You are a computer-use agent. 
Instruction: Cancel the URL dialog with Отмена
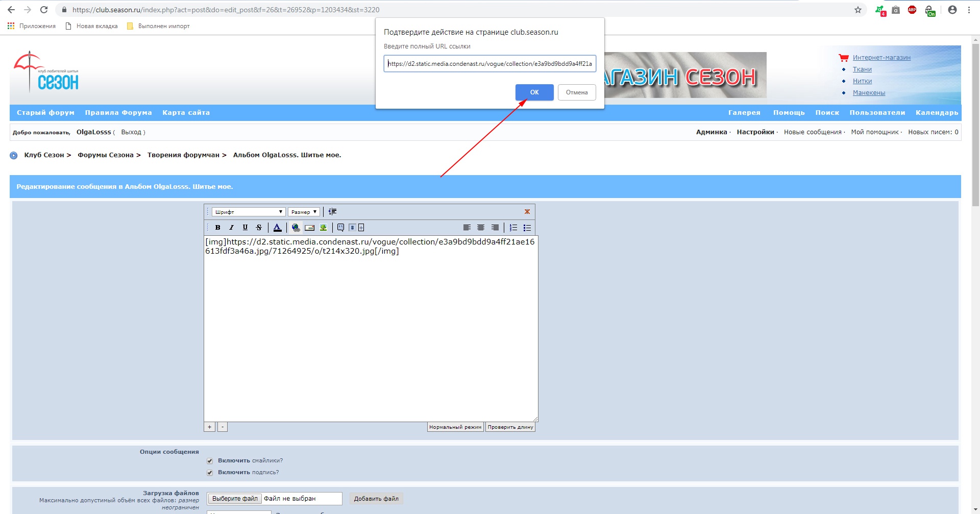pos(577,92)
